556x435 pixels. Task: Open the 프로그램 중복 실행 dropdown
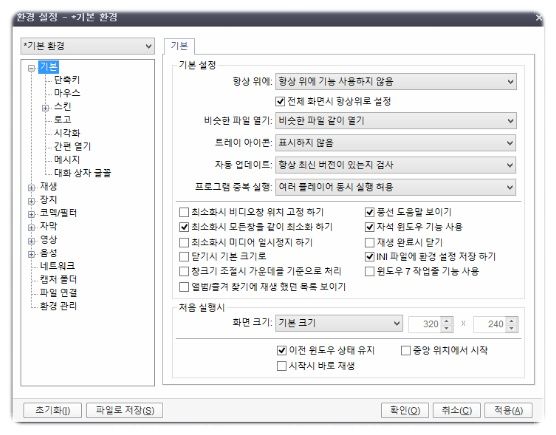pyautogui.click(x=396, y=187)
